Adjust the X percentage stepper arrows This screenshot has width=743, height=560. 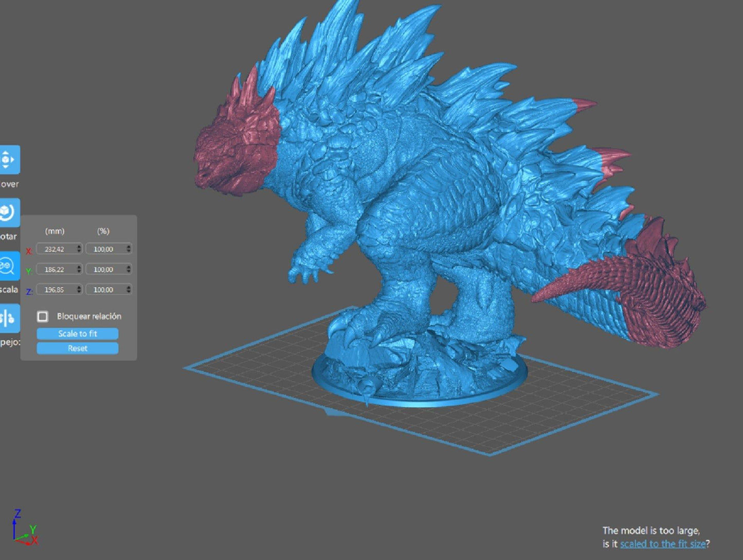(x=128, y=249)
